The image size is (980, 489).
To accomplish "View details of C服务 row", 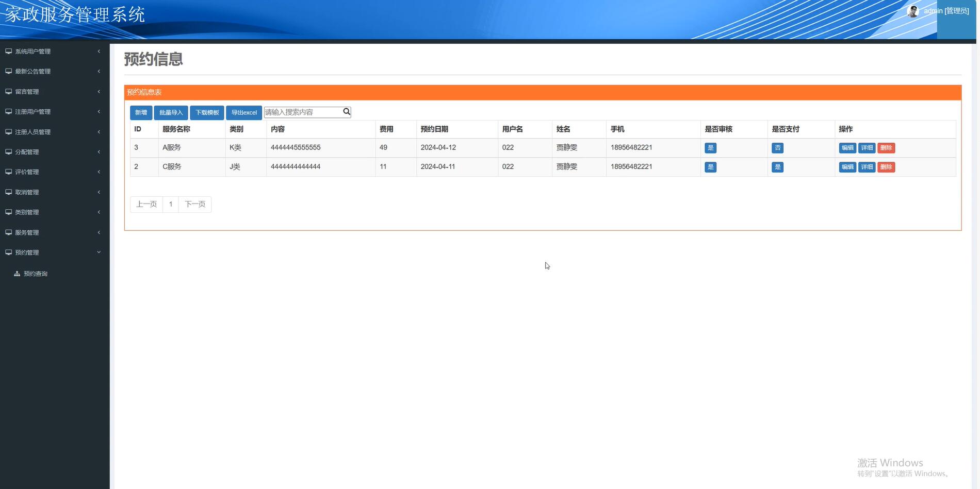I will (x=867, y=167).
